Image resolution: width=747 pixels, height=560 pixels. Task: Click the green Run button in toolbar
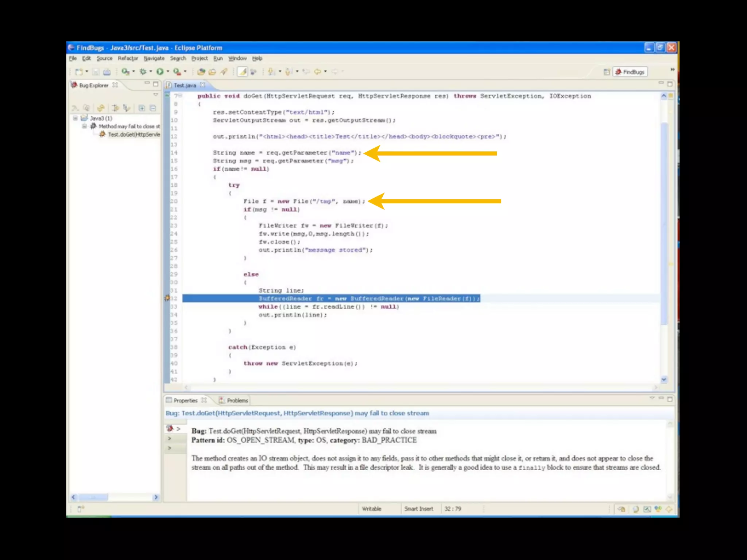(160, 71)
